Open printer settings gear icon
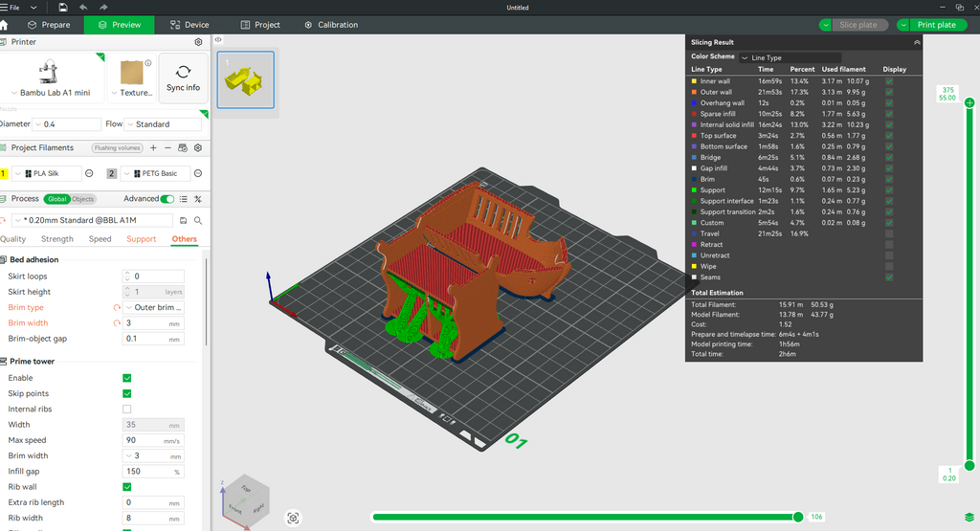This screenshot has width=980, height=531. tap(198, 42)
